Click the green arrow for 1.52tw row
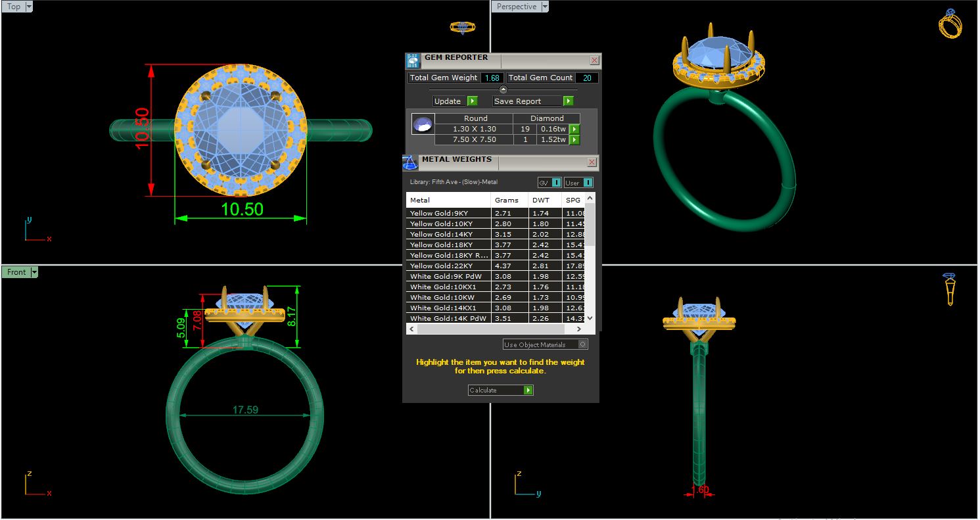 pyautogui.click(x=574, y=139)
